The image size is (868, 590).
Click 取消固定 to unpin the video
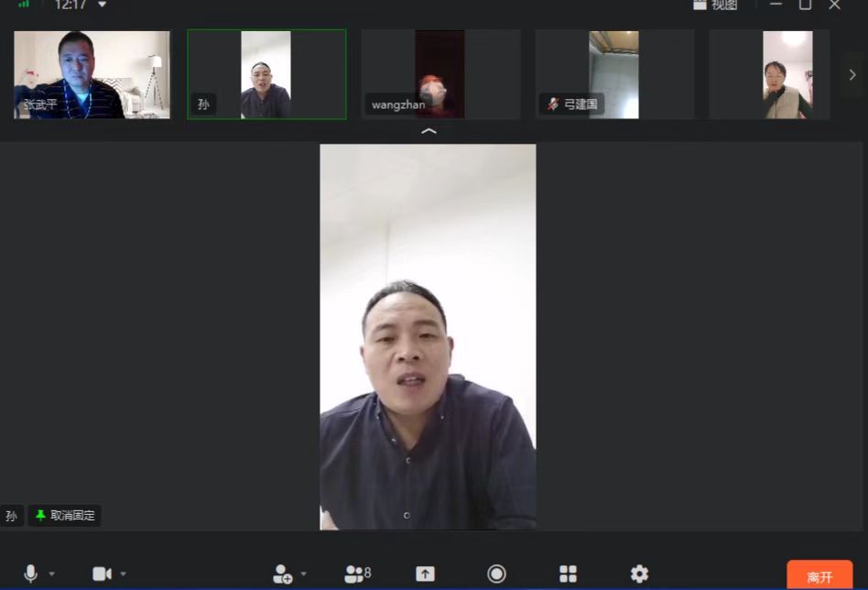(64, 516)
